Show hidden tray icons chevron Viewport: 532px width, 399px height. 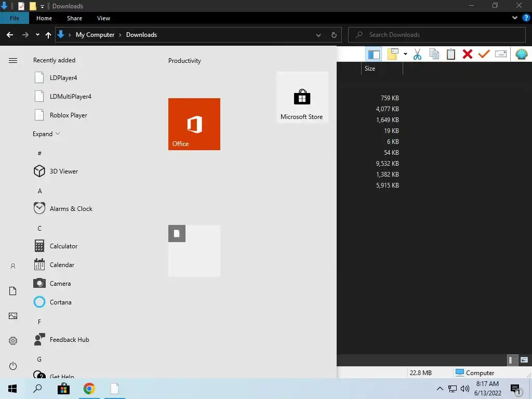(x=440, y=389)
